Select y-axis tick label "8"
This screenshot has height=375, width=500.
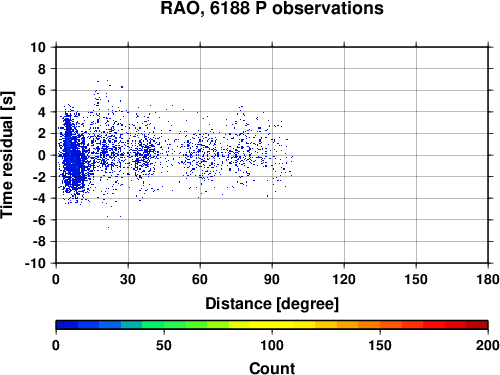click(42, 69)
